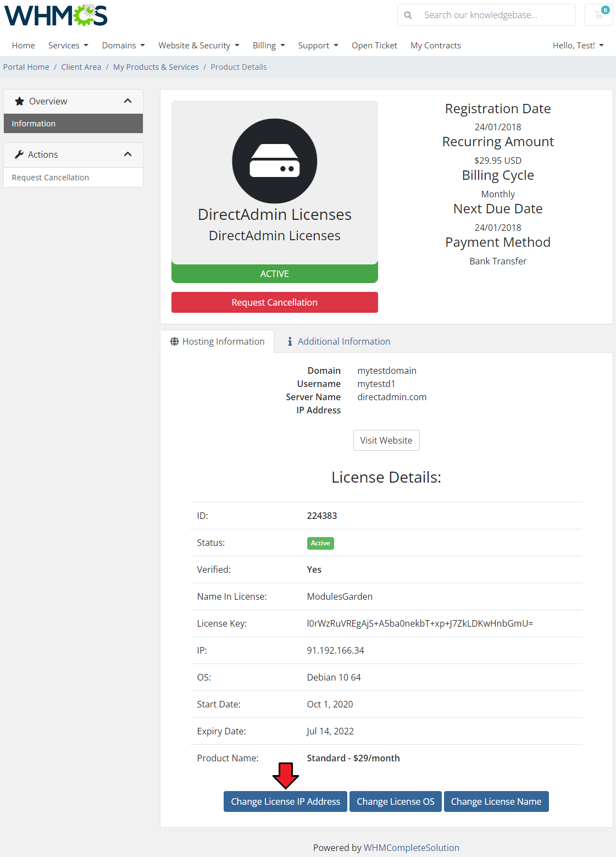Click Request Cancellation in sidebar Actions
The image size is (616, 857).
pos(73,178)
